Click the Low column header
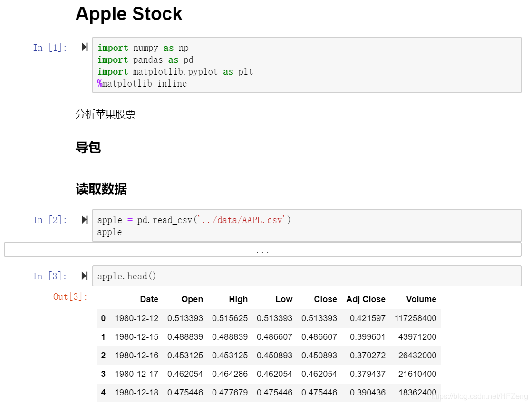Screen dimensions: 532x405 (x=284, y=299)
